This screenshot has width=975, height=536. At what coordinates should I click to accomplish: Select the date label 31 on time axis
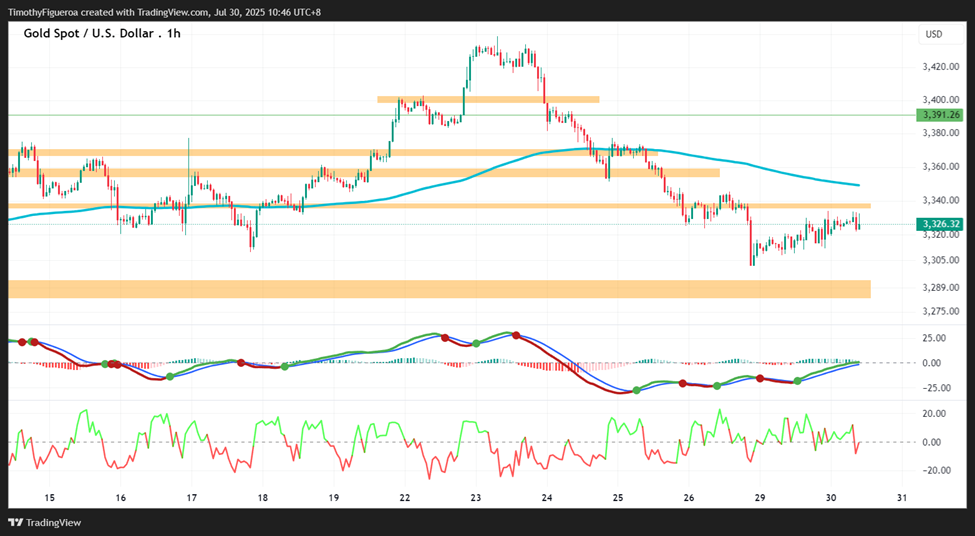[x=902, y=498]
